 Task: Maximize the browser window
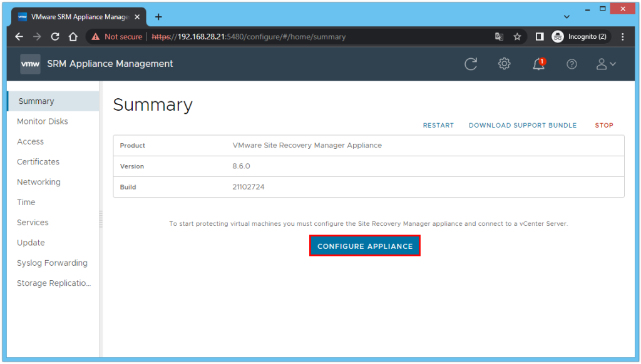[603, 9]
